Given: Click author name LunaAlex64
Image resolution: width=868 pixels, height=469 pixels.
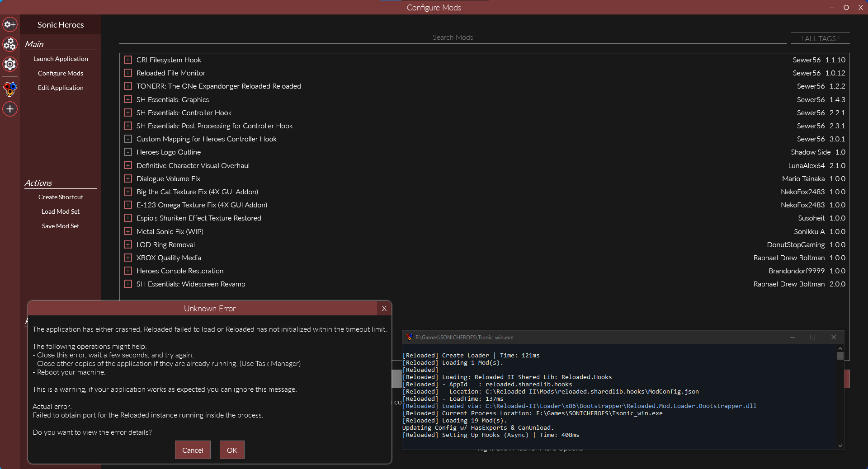Looking at the screenshot, I should point(806,165).
